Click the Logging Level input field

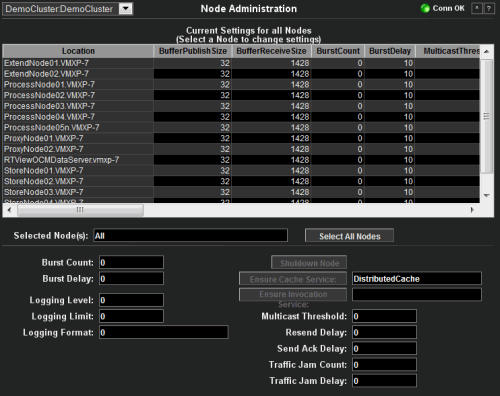131,300
